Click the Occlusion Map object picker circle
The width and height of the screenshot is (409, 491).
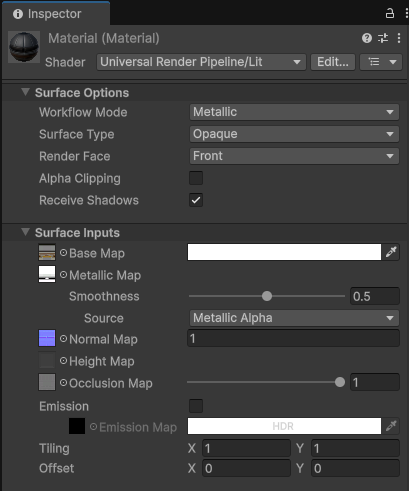(x=63, y=383)
